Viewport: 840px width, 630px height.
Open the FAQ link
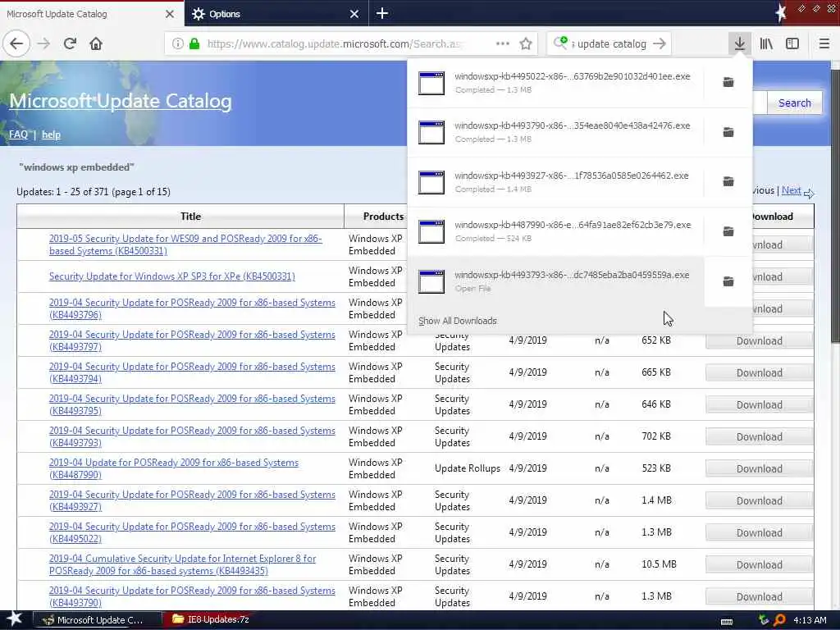tap(18, 135)
